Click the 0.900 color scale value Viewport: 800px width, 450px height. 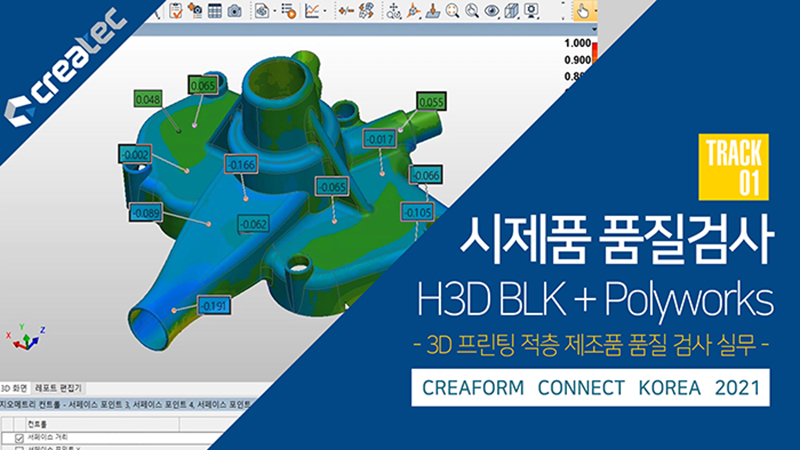coord(578,60)
